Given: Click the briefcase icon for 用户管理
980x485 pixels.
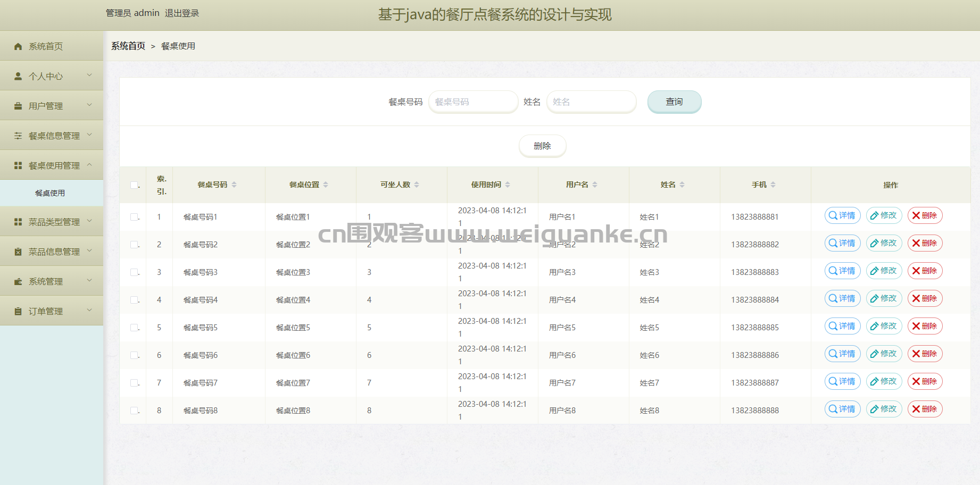Looking at the screenshot, I should pos(18,106).
